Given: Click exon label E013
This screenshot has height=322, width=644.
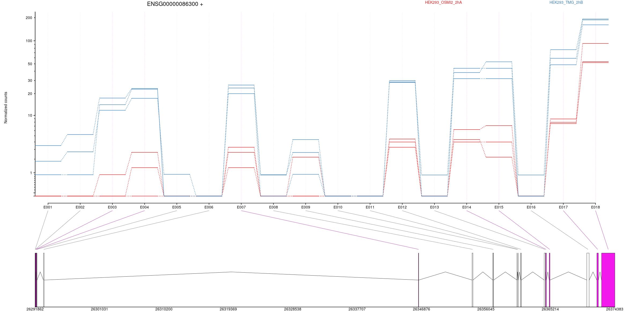Looking at the screenshot, I should [x=434, y=207].
